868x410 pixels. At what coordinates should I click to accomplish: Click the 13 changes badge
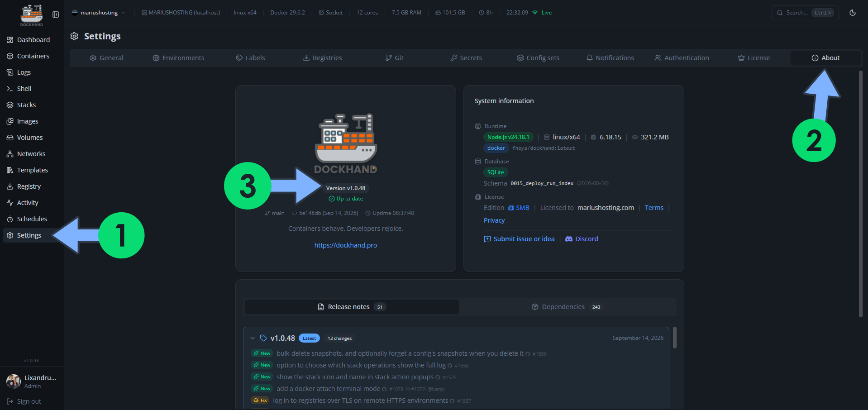[339, 338]
